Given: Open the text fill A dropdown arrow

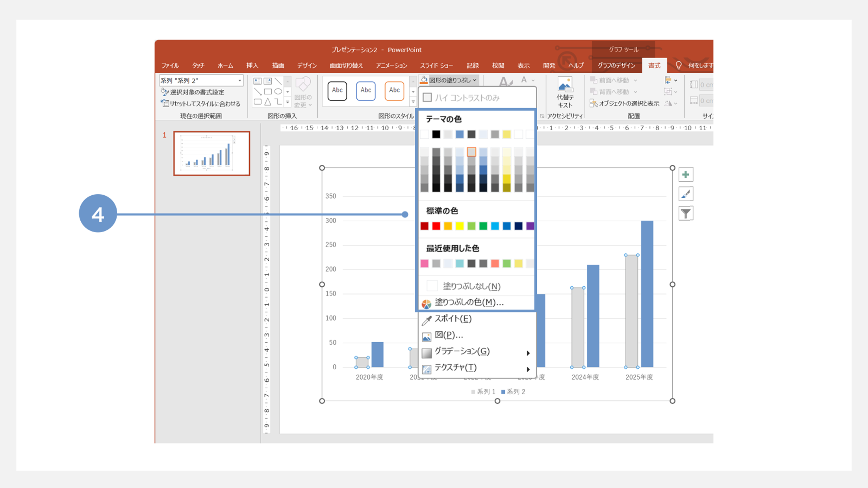Looking at the screenshot, I should (533, 80).
